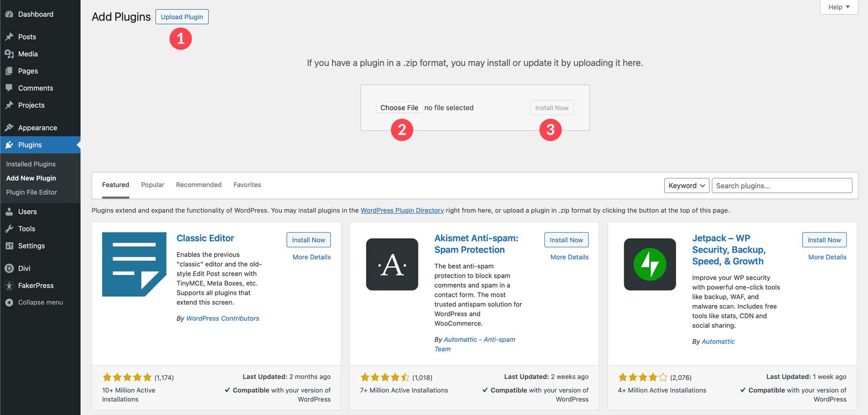Open Add New Plugin submenu item
The image size is (868, 415).
pos(31,178)
